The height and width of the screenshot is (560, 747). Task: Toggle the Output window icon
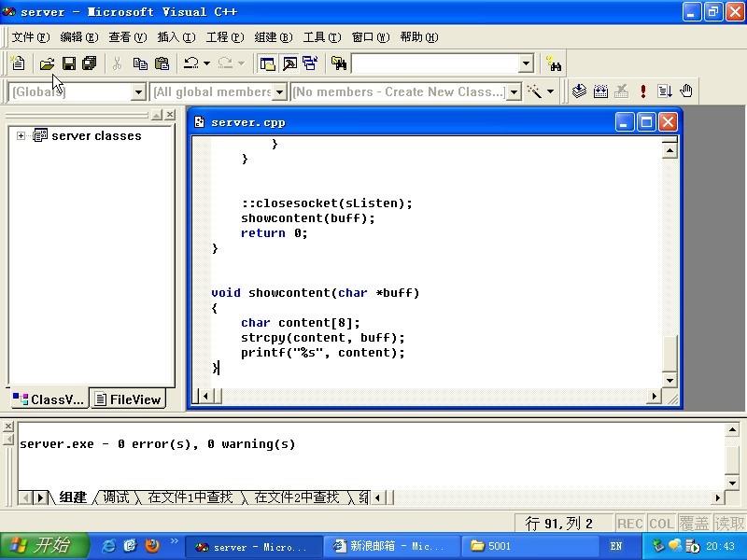289,63
